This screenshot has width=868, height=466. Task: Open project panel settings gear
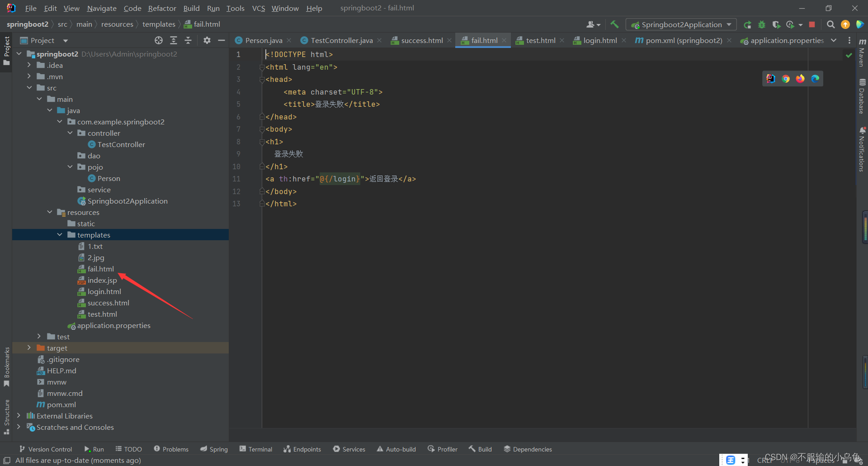pyautogui.click(x=207, y=40)
